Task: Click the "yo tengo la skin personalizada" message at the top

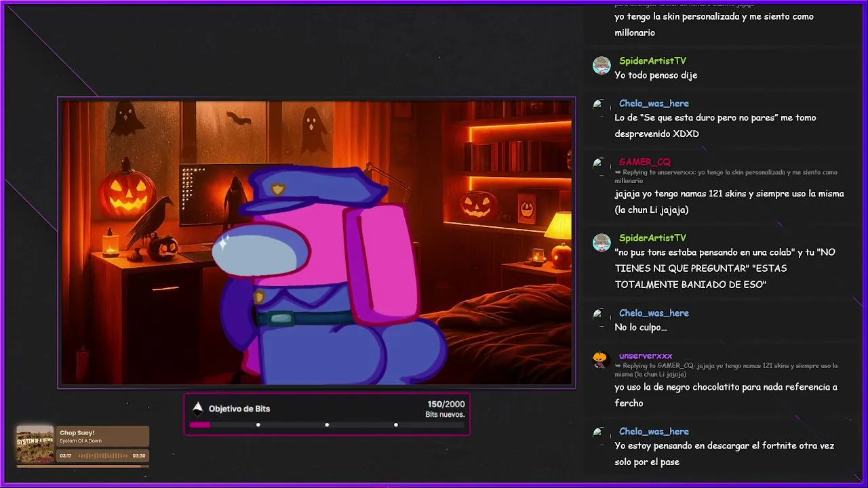Action: (x=714, y=24)
